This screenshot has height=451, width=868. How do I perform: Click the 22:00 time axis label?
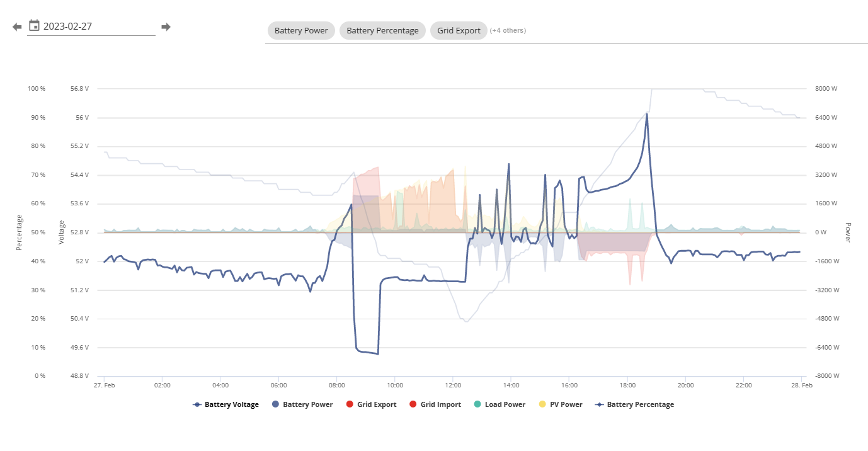pyautogui.click(x=744, y=385)
